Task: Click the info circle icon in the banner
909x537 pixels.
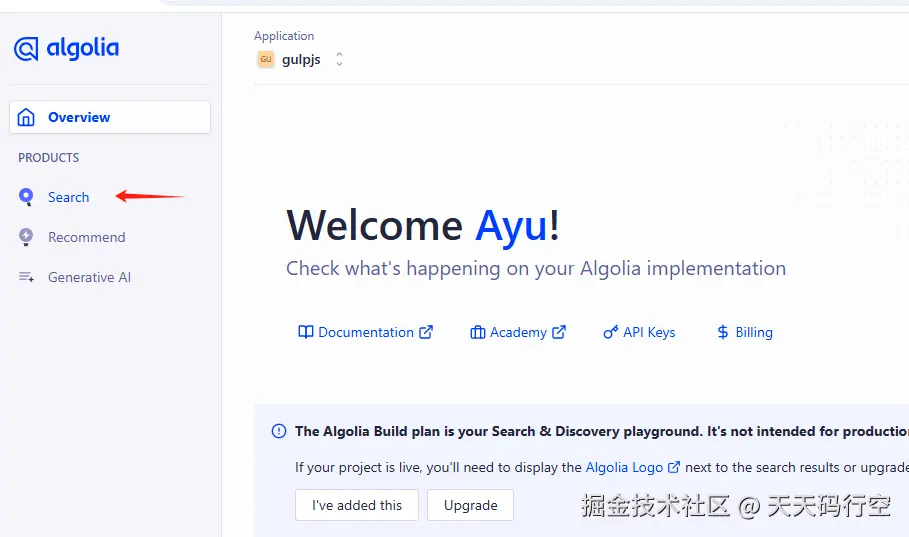Action: pyautogui.click(x=279, y=431)
